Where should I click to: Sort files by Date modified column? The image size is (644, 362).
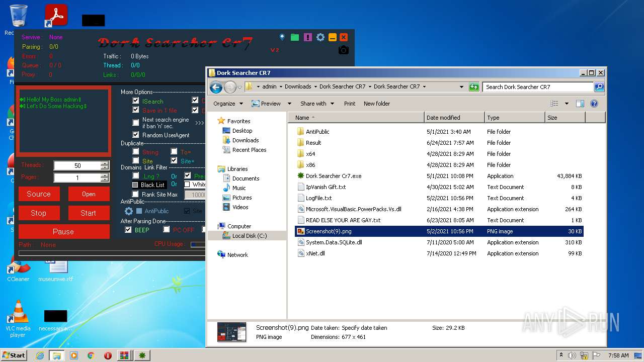point(454,118)
